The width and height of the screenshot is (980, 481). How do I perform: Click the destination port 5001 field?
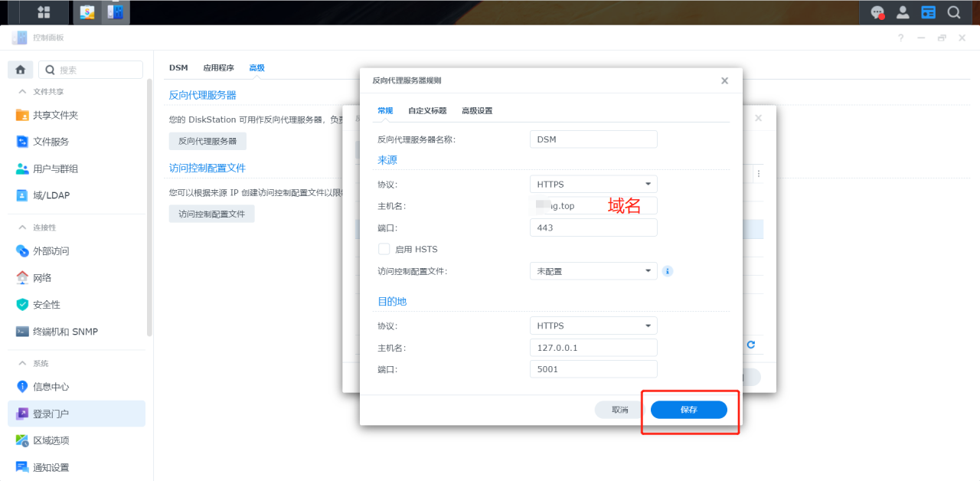(x=593, y=369)
